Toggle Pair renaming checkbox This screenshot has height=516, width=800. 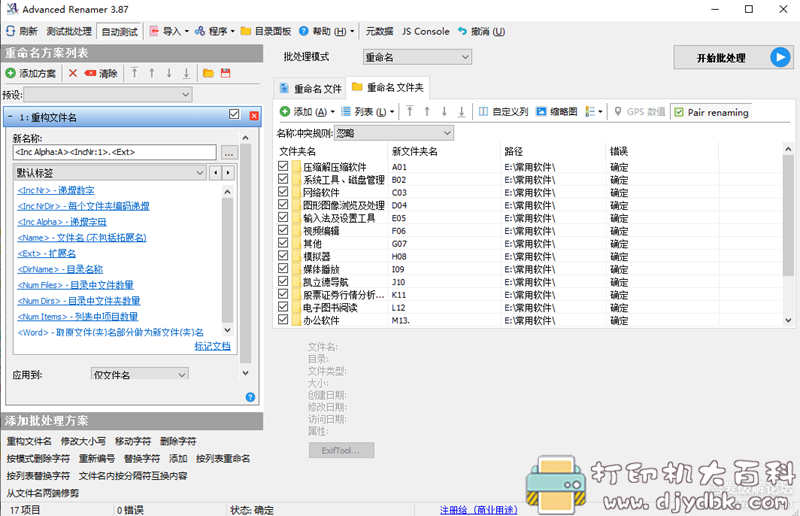coord(679,112)
